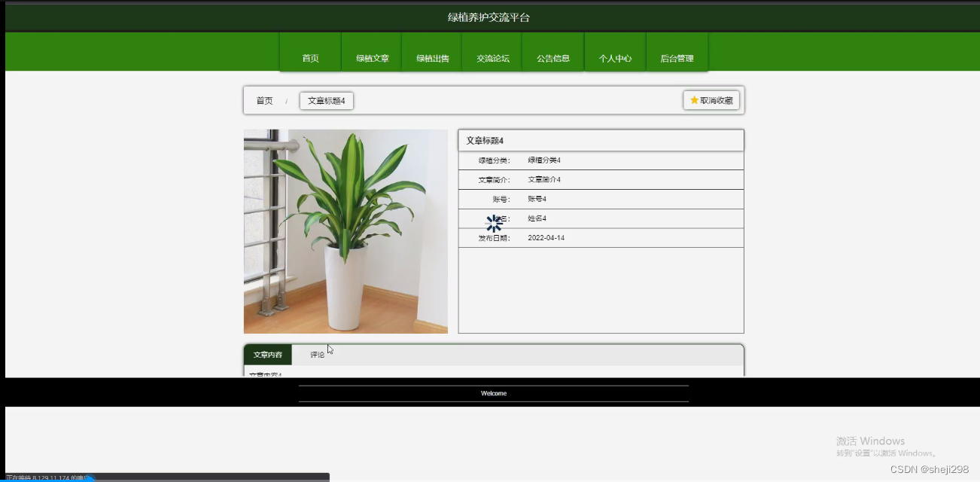View 公告信息 from the navigation bar
The width and height of the screenshot is (980, 482).
tap(552, 56)
